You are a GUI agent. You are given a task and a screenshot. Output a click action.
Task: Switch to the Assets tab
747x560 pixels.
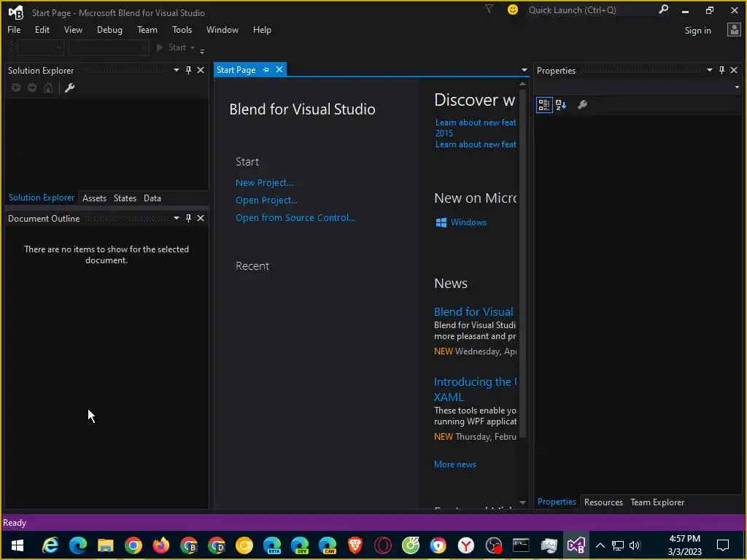94,198
